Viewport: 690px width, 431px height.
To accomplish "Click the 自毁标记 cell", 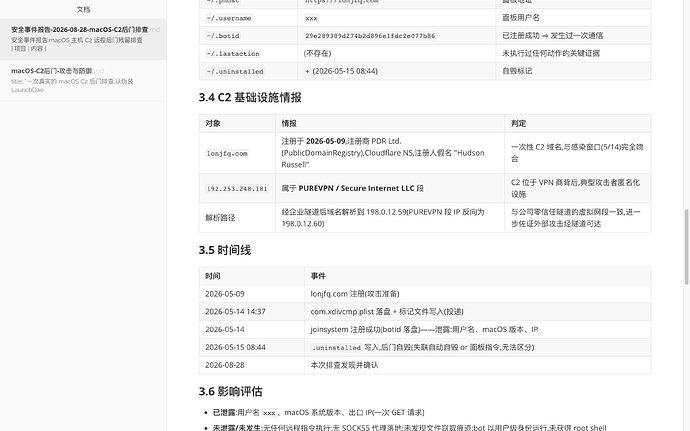I will point(573,71).
